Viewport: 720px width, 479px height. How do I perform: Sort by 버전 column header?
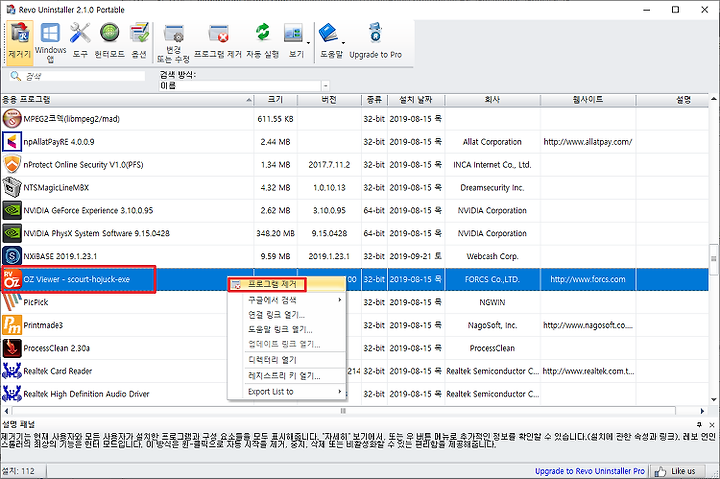tap(329, 100)
